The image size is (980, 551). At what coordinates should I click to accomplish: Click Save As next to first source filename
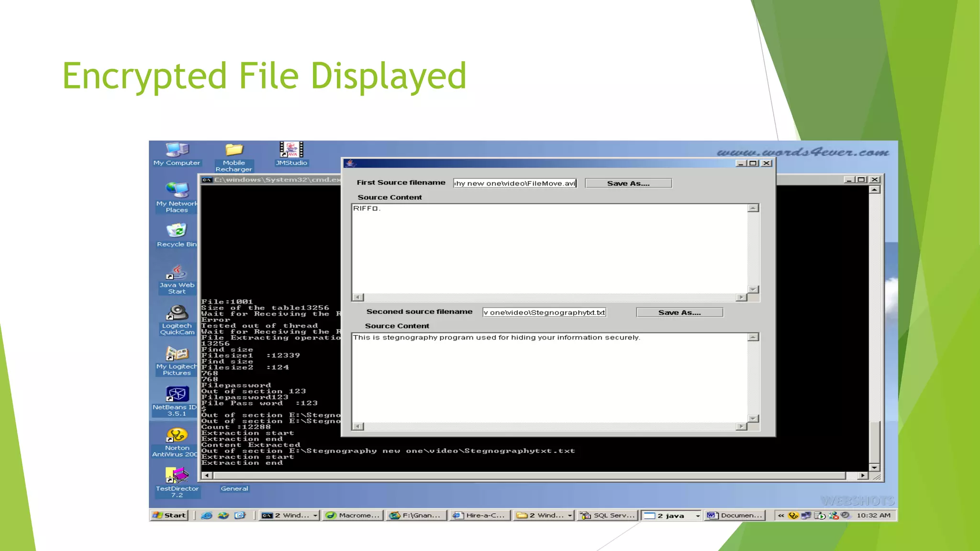pyautogui.click(x=628, y=183)
